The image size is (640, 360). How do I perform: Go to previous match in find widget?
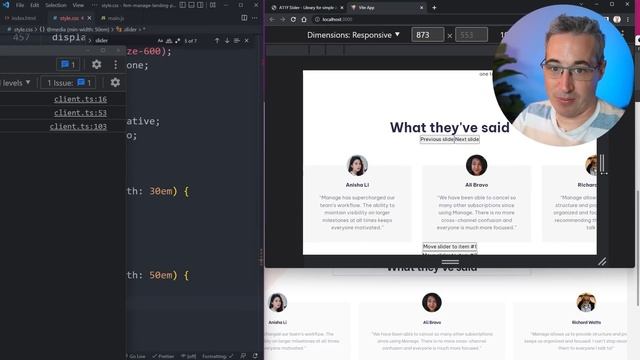tap(217, 41)
